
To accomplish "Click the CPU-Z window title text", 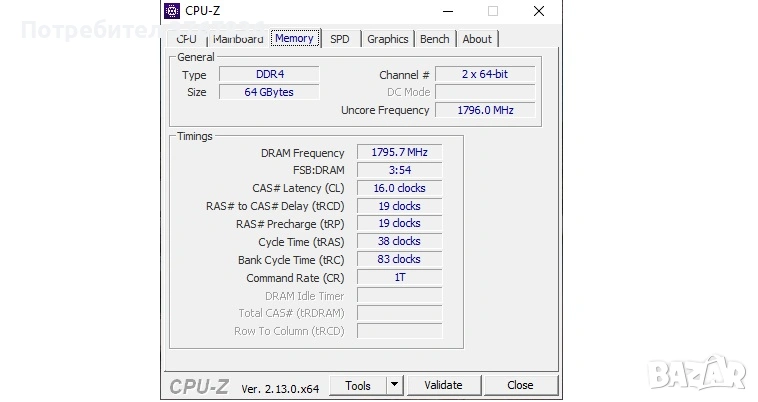I will click(203, 11).
